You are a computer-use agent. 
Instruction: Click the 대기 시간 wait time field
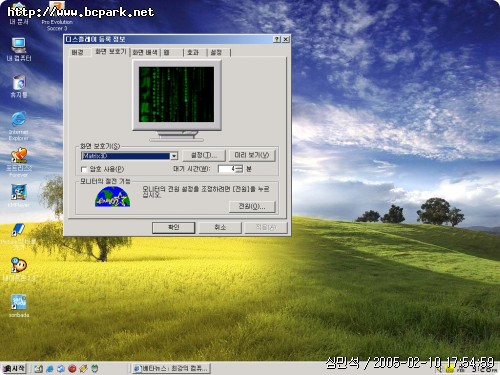226,169
